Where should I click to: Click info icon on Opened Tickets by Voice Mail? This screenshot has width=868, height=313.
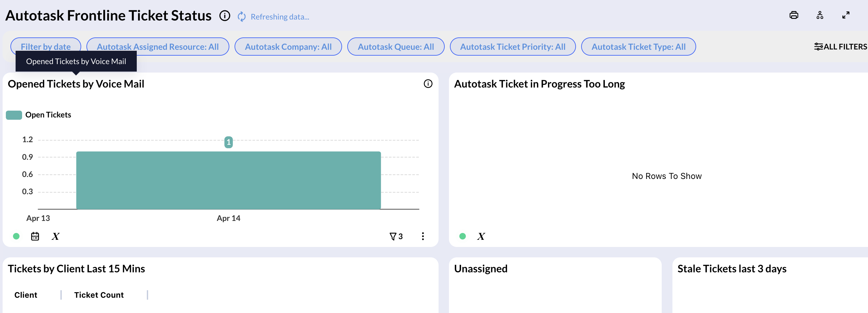[428, 84]
